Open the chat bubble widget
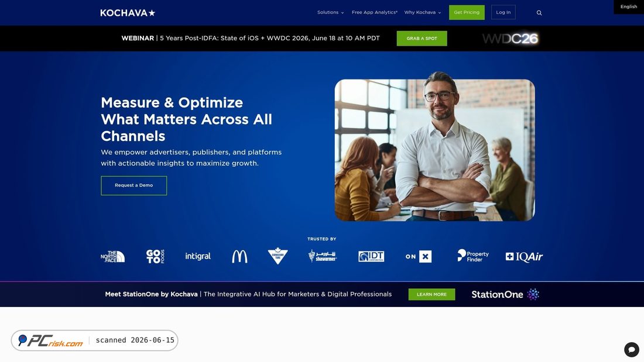The height and width of the screenshot is (362, 644). point(631,350)
